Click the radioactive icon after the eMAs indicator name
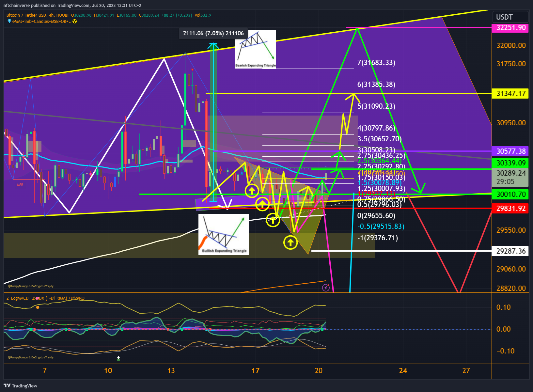533x392 pixels. pos(75,22)
